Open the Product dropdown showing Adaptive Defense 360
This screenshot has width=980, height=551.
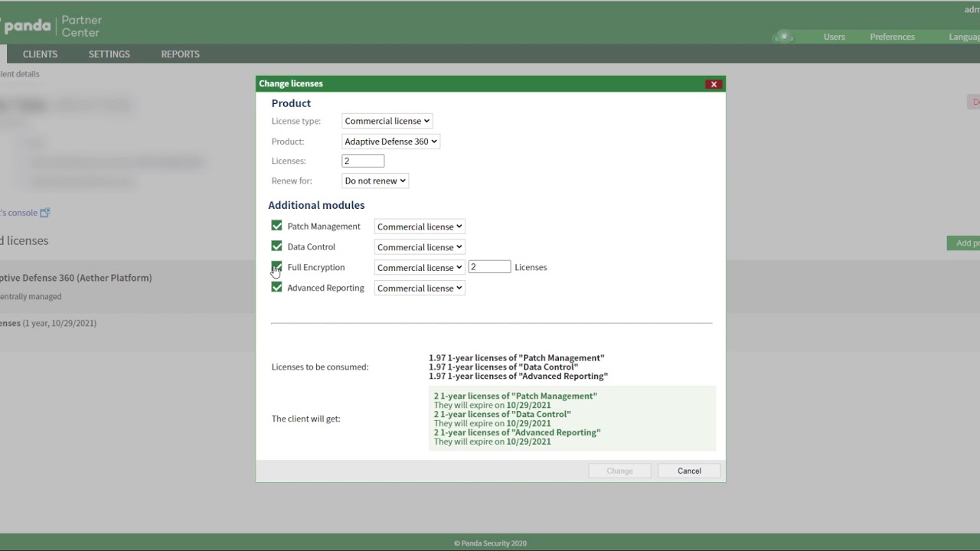tap(390, 142)
